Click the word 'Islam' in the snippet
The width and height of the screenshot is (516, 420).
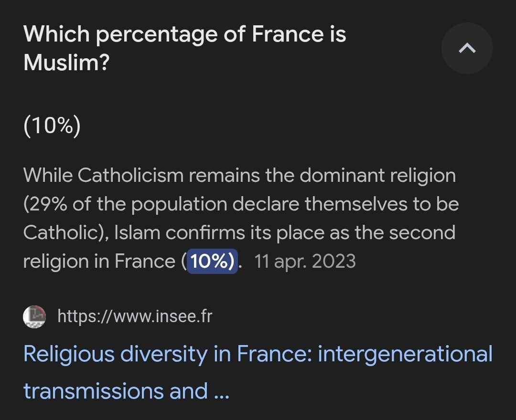137,233
